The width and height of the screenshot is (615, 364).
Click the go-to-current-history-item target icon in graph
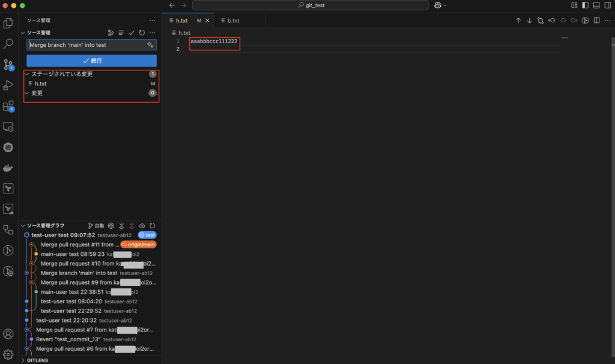(111, 225)
